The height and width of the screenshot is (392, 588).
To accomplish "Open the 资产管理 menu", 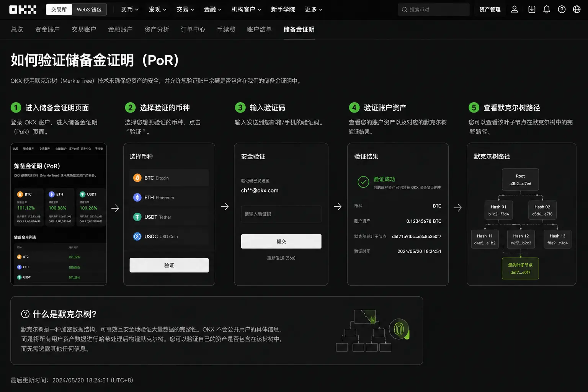I will click(x=490, y=10).
